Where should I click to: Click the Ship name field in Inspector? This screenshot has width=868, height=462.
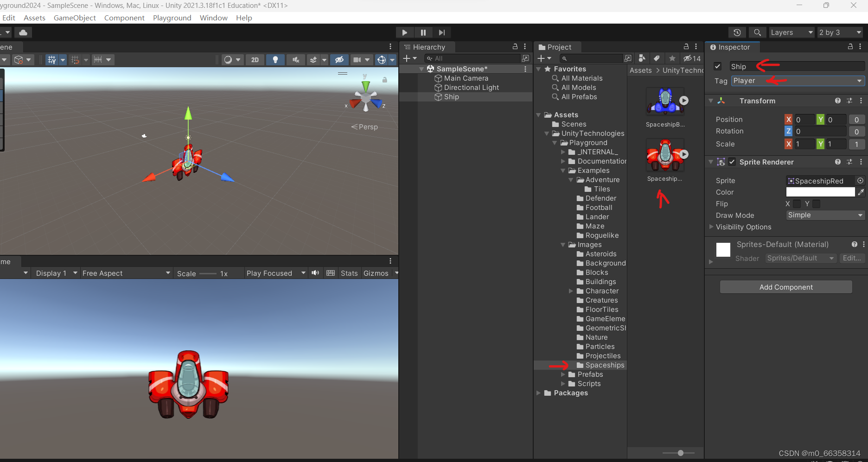797,66
